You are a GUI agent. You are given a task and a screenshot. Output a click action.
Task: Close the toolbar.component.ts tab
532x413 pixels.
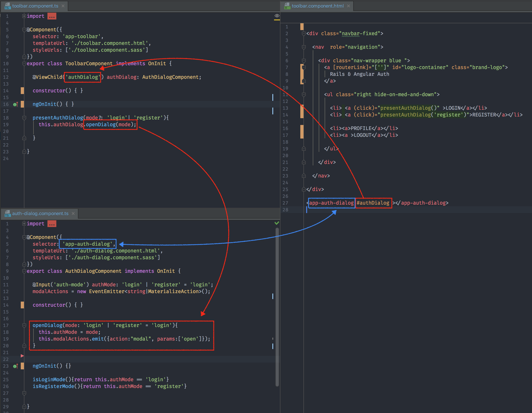(x=63, y=6)
